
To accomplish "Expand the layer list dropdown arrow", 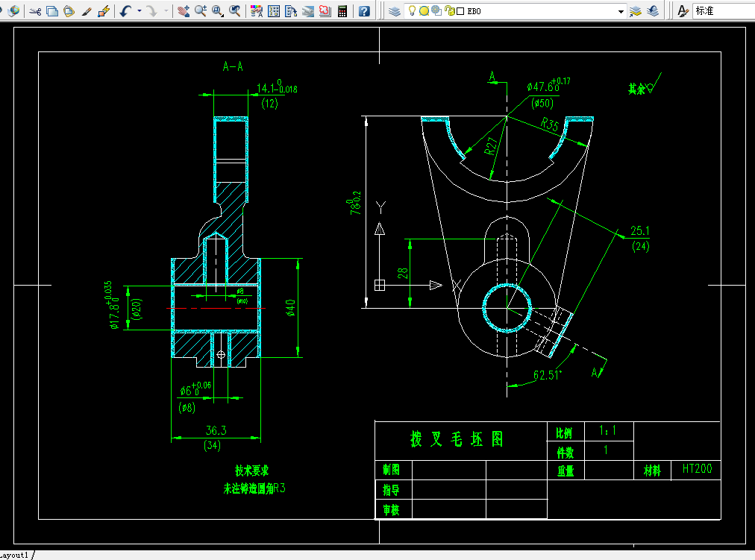I will coord(621,11).
